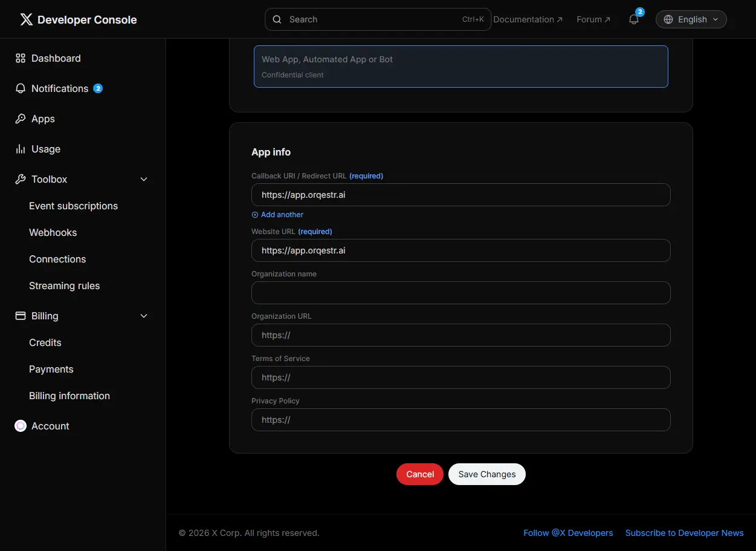756x551 pixels.
Task: Click the red Cancel button
Action: click(420, 474)
